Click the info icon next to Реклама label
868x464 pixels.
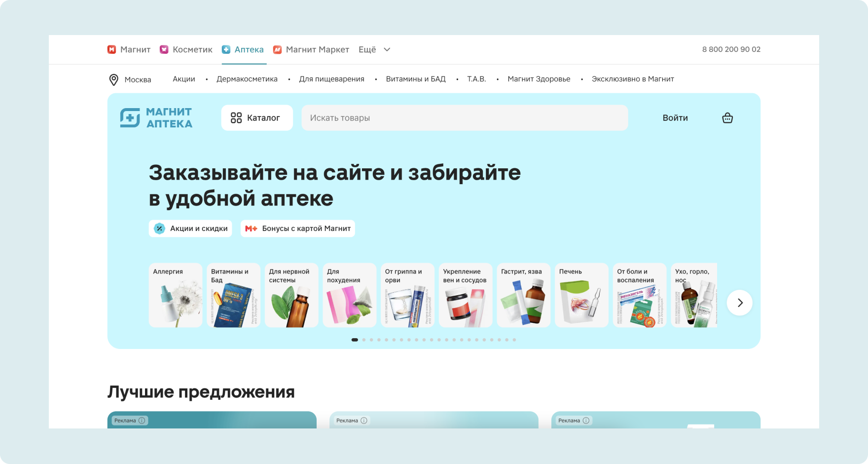pos(143,421)
